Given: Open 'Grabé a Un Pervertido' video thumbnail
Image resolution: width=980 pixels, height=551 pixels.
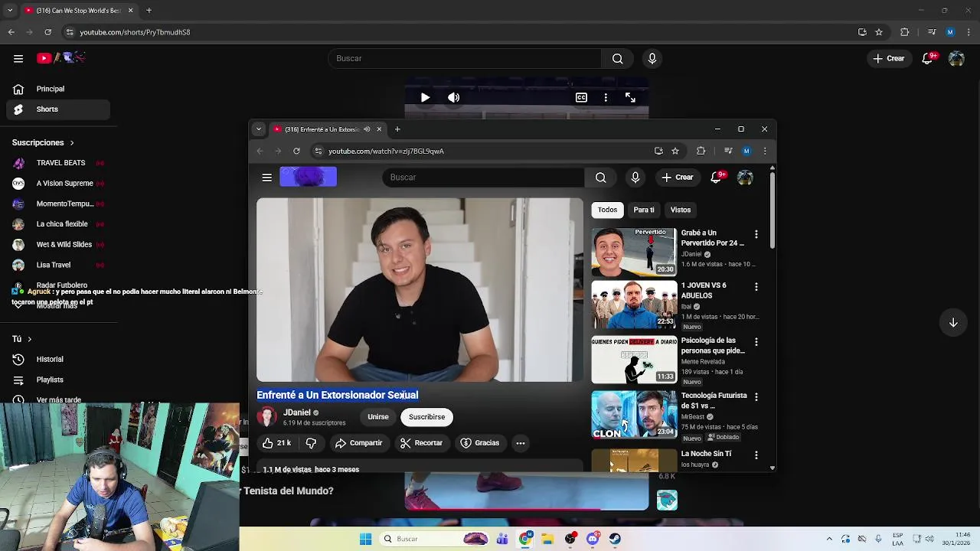Looking at the screenshot, I should [634, 251].
